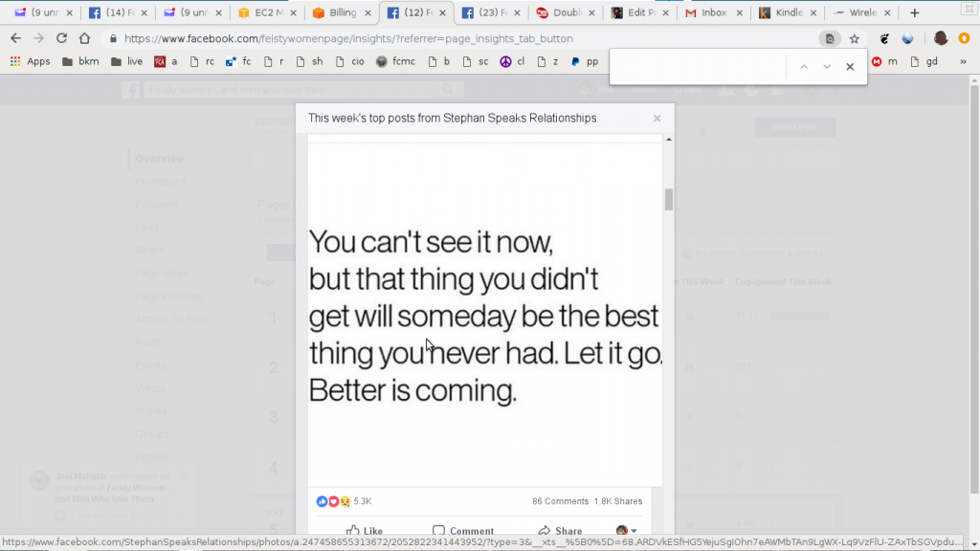Image resolution: width=980 pixels, height=551 pixels.
Task: Click the Comment speech bubble icon
Action: pos(438,530)
